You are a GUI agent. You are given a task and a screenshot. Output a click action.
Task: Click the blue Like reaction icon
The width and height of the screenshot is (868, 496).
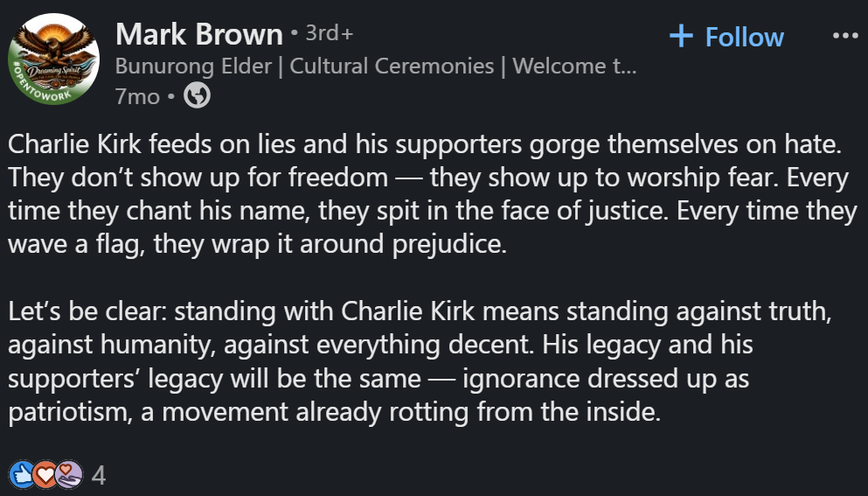tap(21, 475)
